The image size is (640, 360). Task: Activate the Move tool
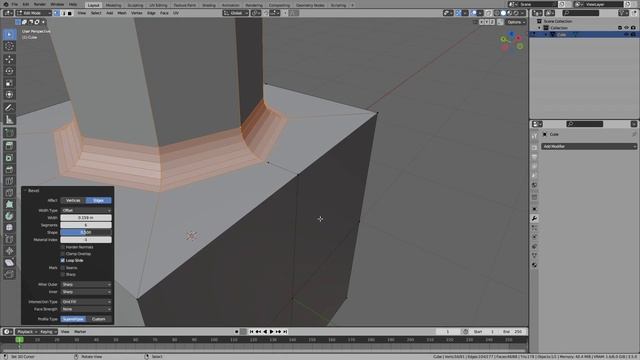point(9,59)
